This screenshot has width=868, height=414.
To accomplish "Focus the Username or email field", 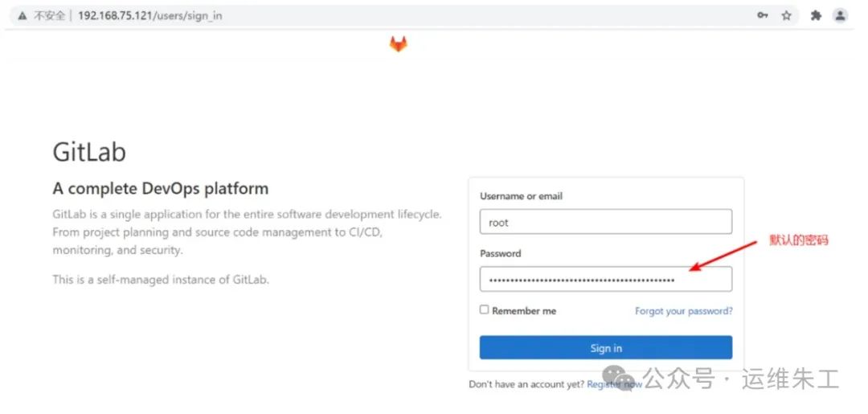I will [606, 221].
